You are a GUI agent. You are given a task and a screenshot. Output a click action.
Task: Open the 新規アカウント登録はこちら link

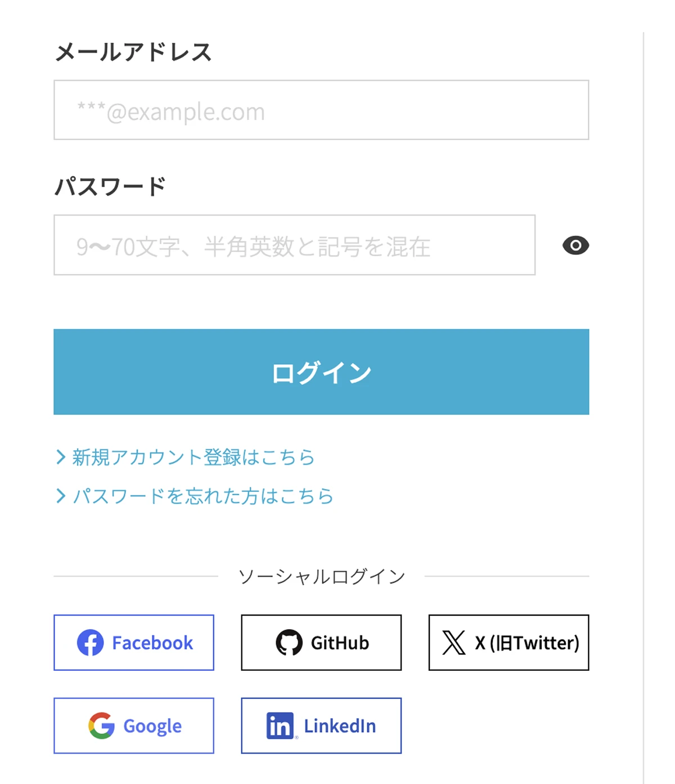point(193,457)
